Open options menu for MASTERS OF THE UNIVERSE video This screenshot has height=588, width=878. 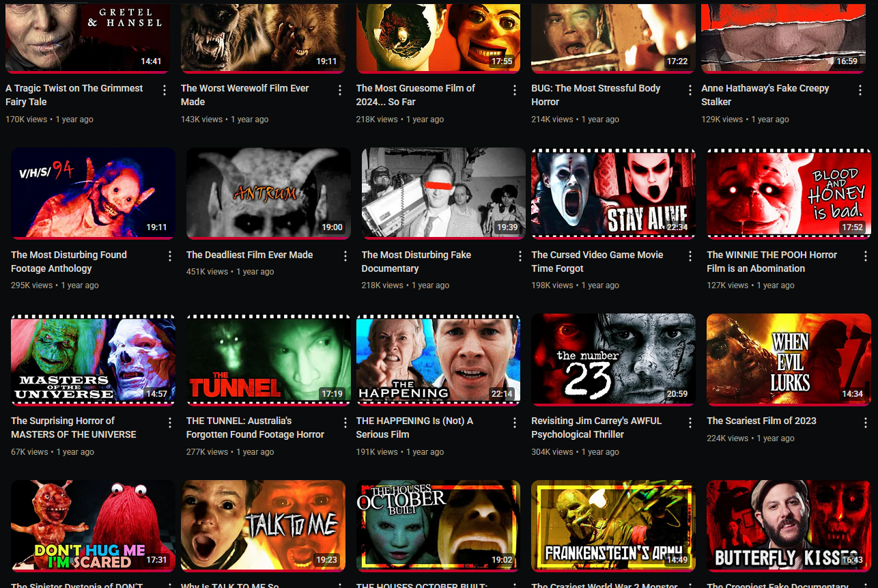tap(170, 423)
